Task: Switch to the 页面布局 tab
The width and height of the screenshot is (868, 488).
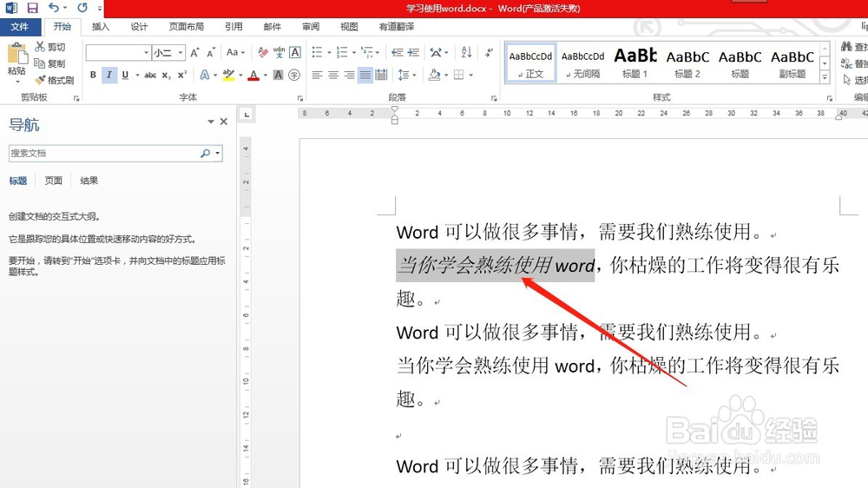Action: 186,27
